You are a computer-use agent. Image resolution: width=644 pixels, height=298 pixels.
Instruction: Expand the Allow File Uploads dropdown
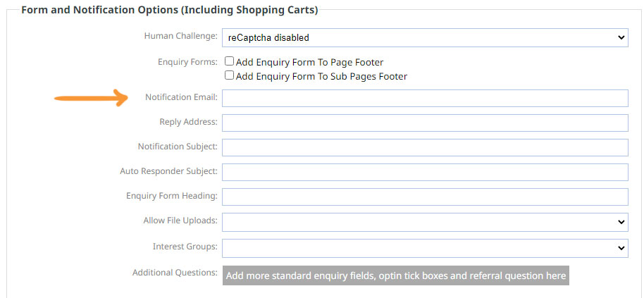pos(425,222)
